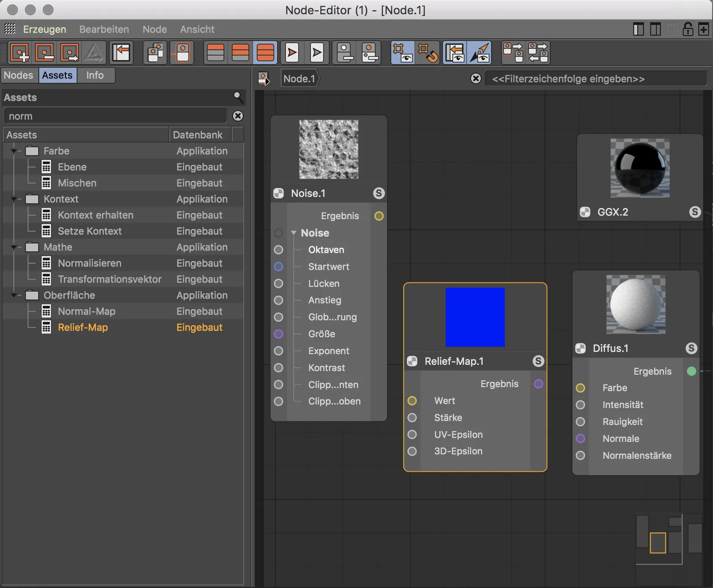Select the second two-orange-bar port layout icon
Screen dimensions: 713x588
(241, 53)
